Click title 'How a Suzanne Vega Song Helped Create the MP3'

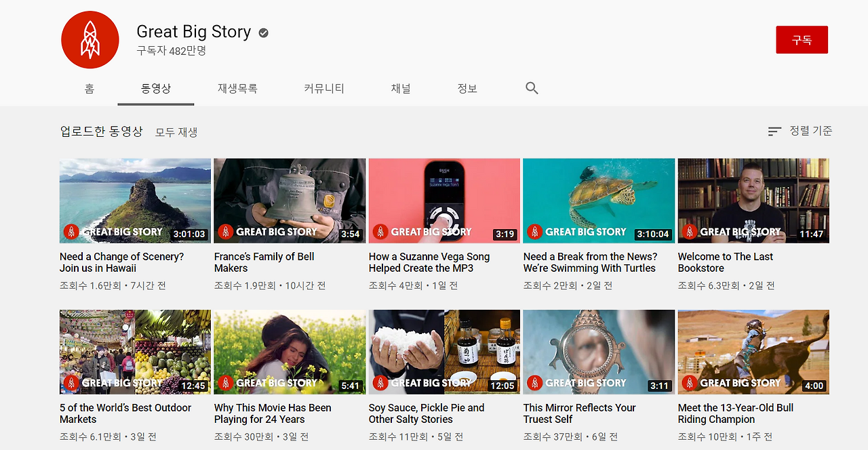429,262
